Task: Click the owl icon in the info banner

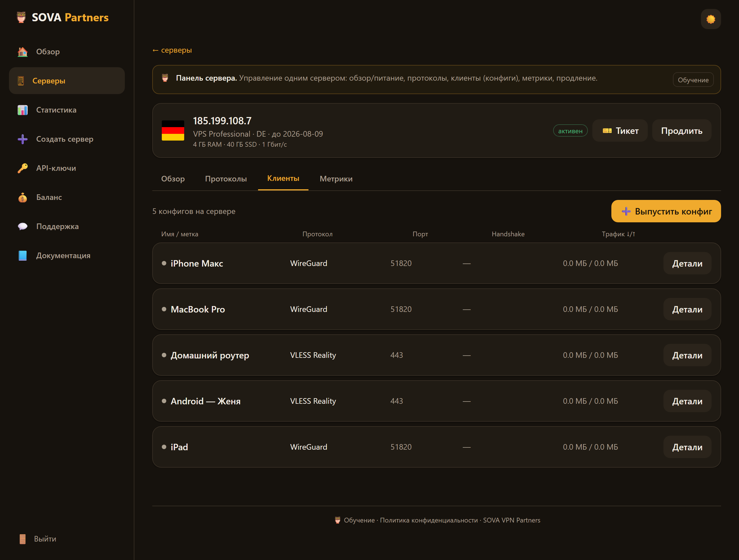Action: 165,78
